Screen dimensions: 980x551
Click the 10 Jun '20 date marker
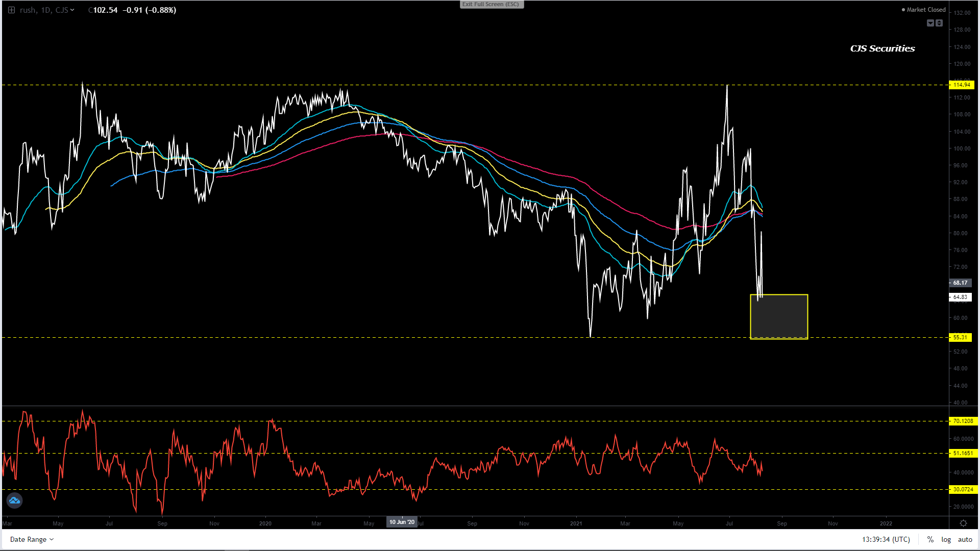click(x=402, y=522)
